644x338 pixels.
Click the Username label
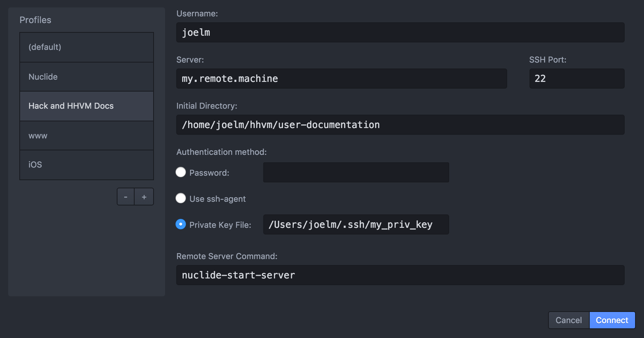click(197, 13)
